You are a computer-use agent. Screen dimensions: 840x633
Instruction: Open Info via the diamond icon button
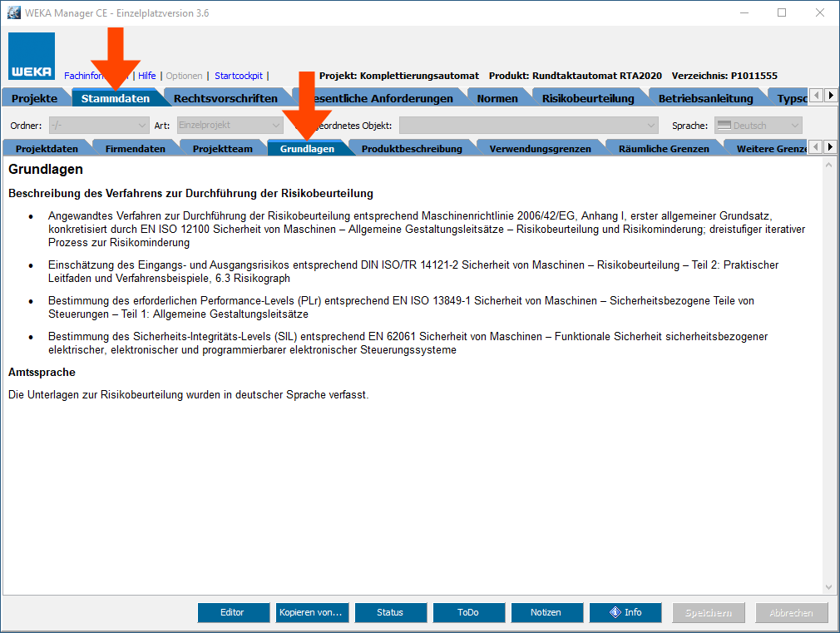(x=625, y=613)
